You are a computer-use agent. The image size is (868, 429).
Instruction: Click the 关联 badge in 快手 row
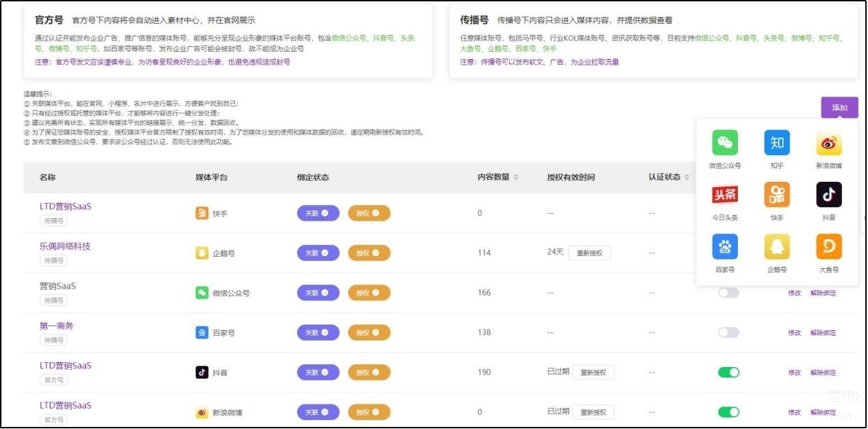317,214
